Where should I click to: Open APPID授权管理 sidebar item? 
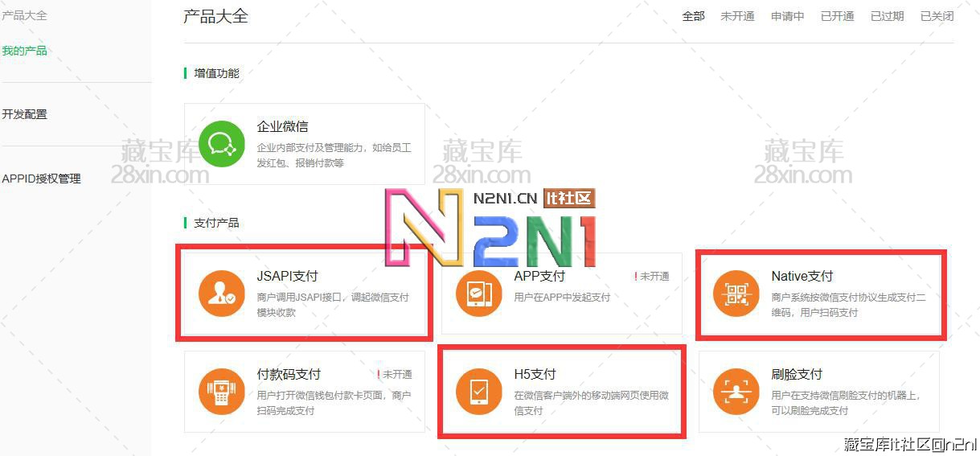42,179
